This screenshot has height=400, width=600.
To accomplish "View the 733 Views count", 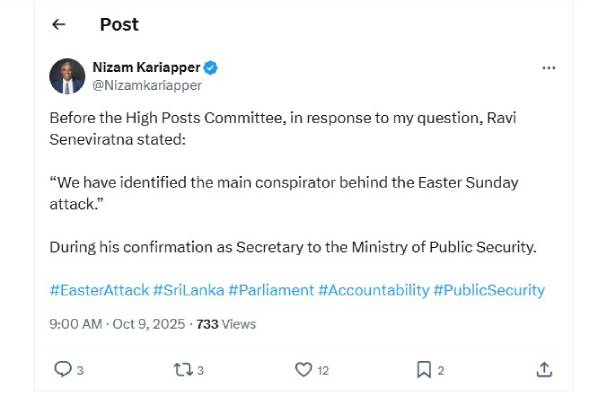I will pyautogui.click(x=226, y=324).
